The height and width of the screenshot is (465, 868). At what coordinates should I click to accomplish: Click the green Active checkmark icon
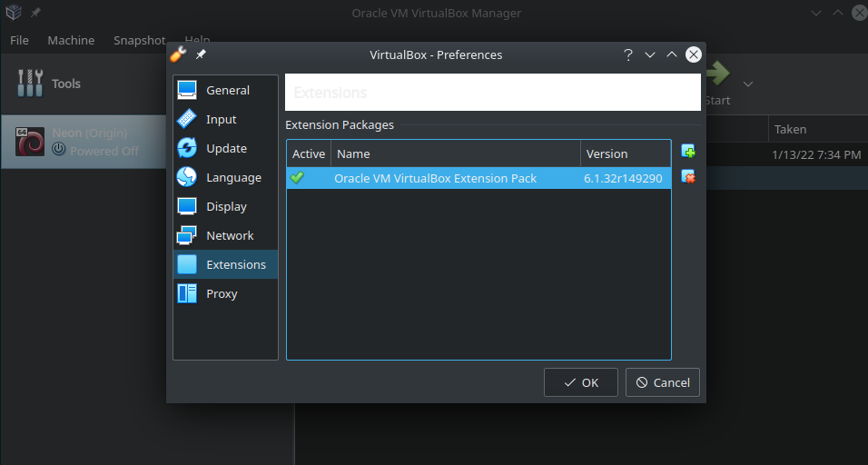[x=297, y=178]
